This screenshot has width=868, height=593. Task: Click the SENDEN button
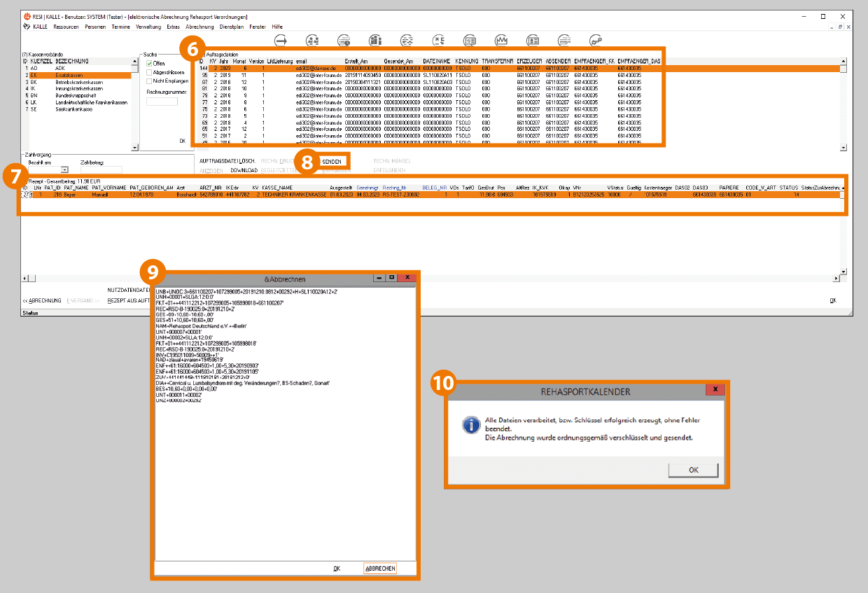332,162
